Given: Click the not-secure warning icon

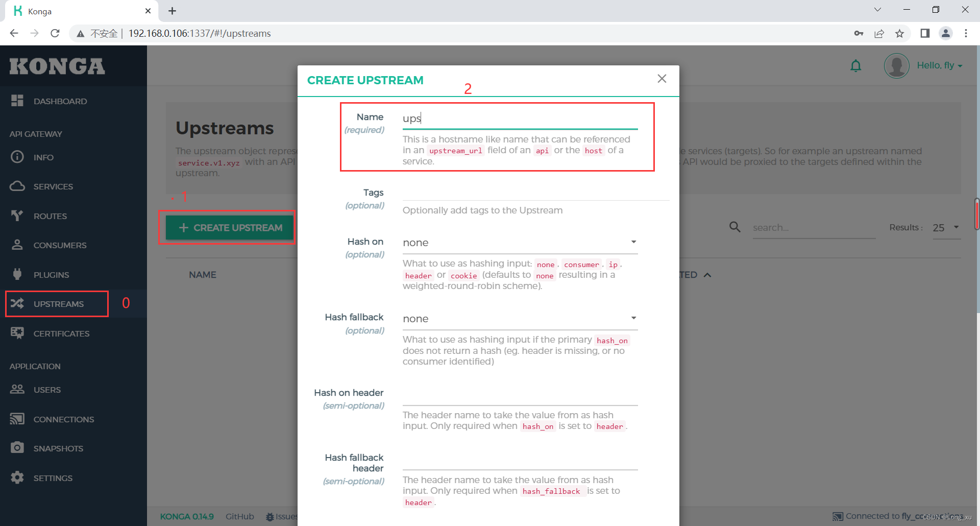Looking at the screenshot, I should [x=80, y=34].
